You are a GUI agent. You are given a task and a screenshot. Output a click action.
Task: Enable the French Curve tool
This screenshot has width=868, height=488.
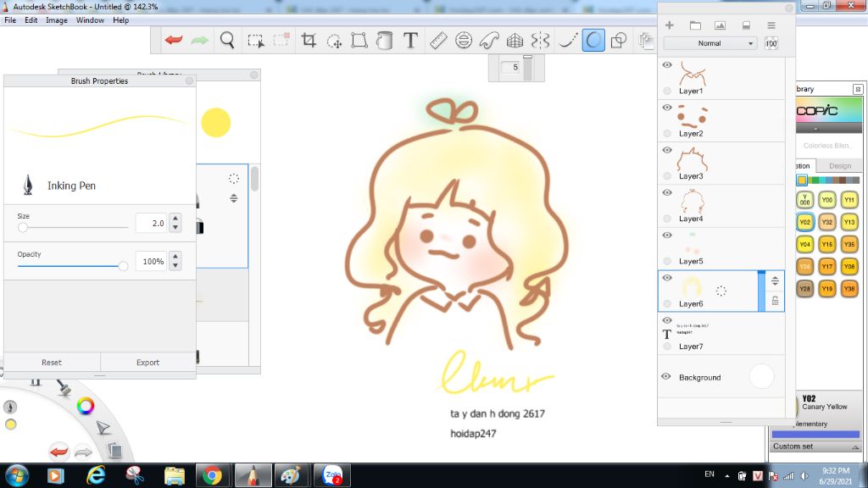click(489, 40)
